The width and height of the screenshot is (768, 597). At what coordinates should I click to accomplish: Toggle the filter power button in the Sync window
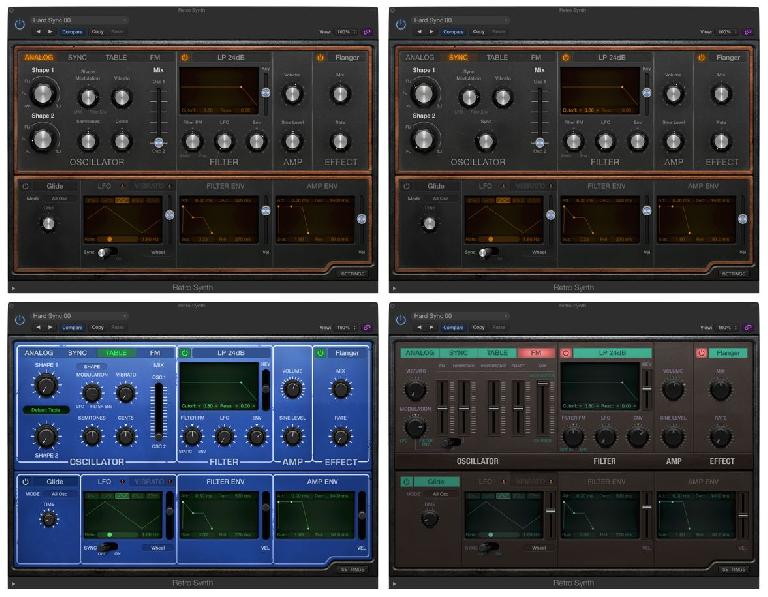coord(566,58)
